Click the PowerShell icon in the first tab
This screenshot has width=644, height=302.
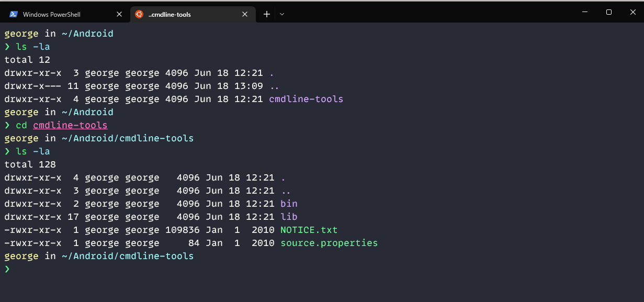click(14, 15)
